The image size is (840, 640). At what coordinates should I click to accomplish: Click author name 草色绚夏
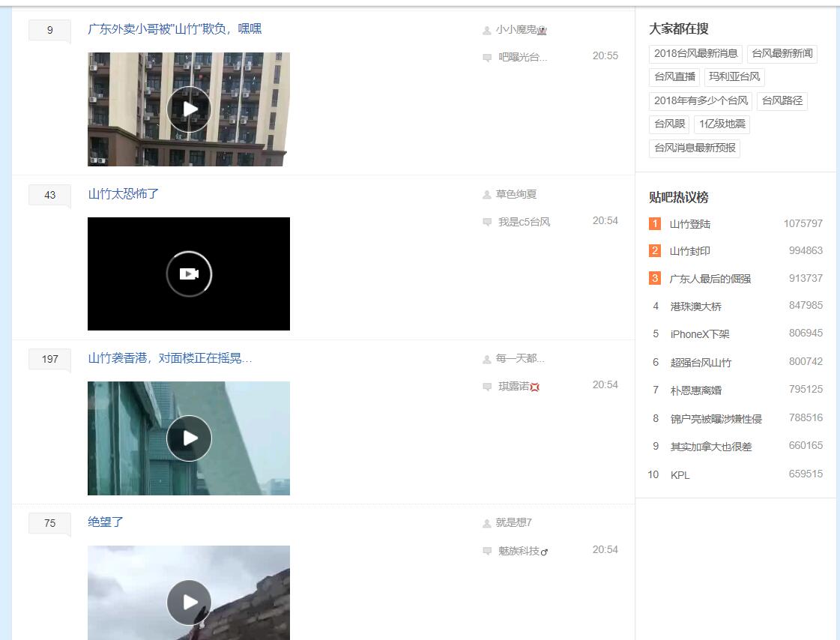[516, 194]
